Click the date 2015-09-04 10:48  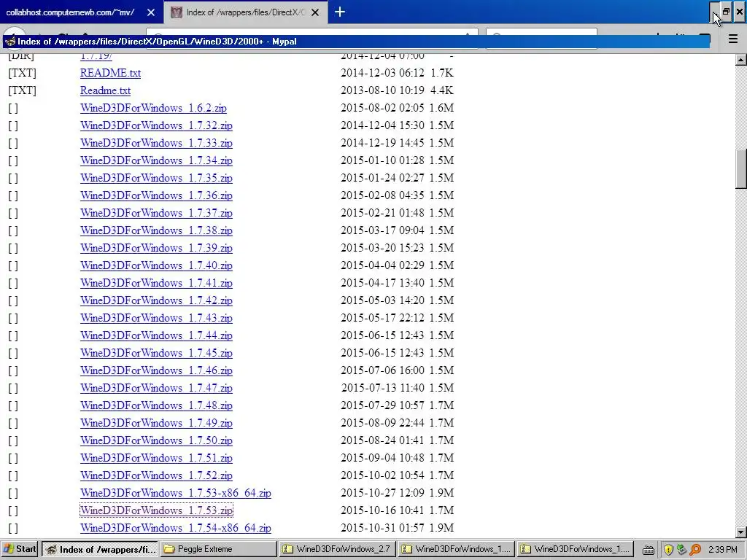click(382, 458)
